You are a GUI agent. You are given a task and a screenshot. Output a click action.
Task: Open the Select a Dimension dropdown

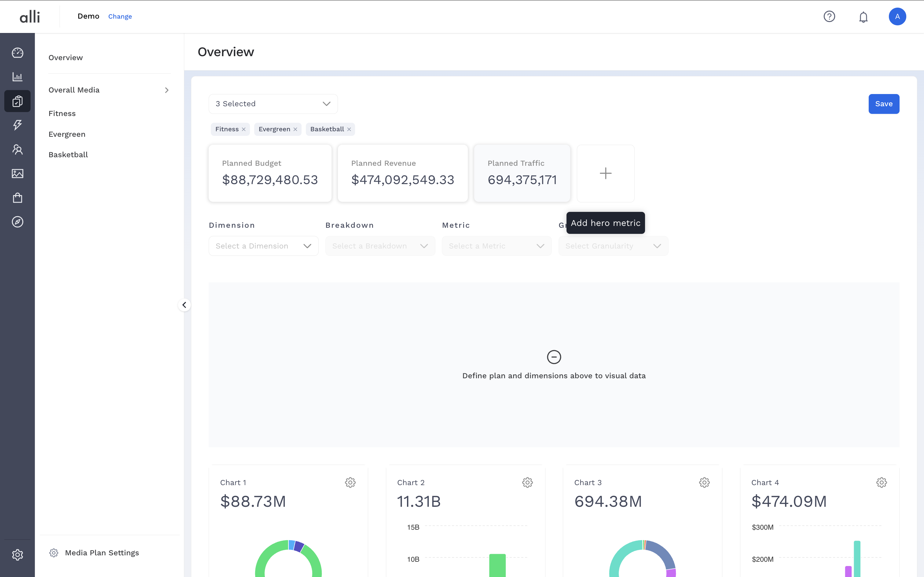263,246
